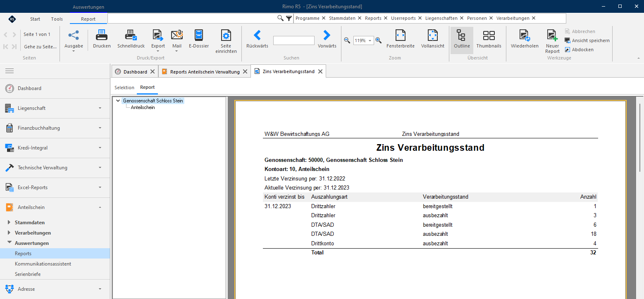This screenshot has height=299, width=644.
Task: Remove the Userreports filter tag
Action: pyautogui.click(x=420, y=18)
